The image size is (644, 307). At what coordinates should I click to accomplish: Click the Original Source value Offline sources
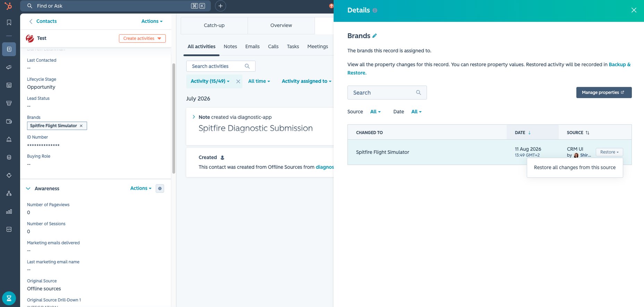pyautogui.click(x=44, y=289)
